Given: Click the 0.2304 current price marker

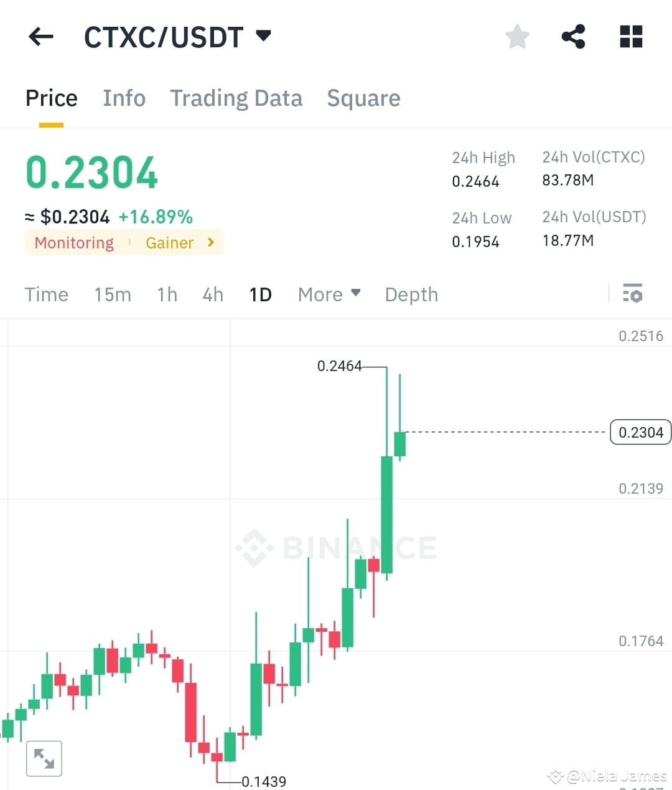Looking at the screenshot, I should click(x=640, y=431).
